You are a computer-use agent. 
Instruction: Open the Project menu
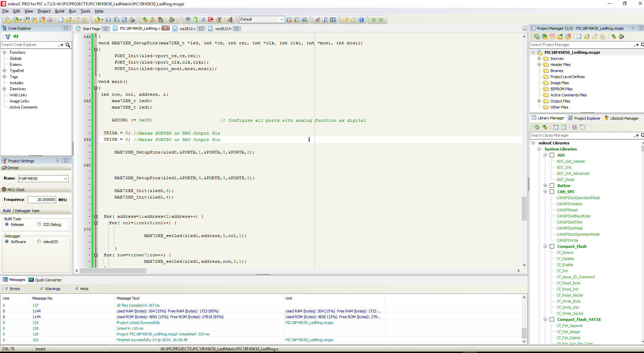(44, 11)
